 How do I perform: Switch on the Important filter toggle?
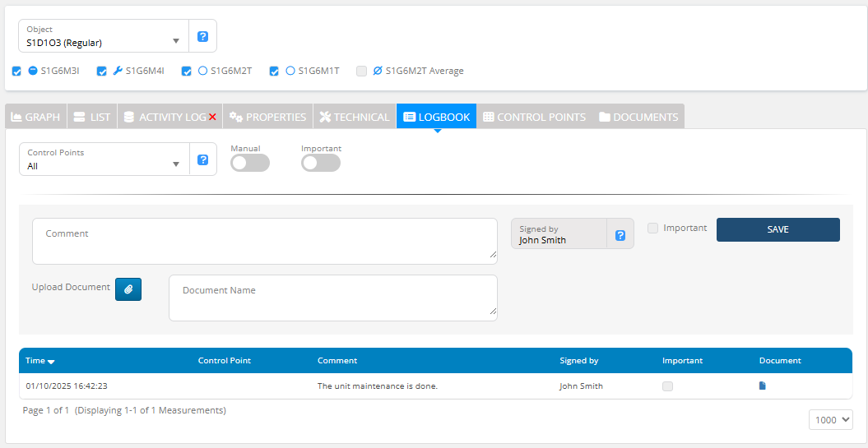point(320,164)
